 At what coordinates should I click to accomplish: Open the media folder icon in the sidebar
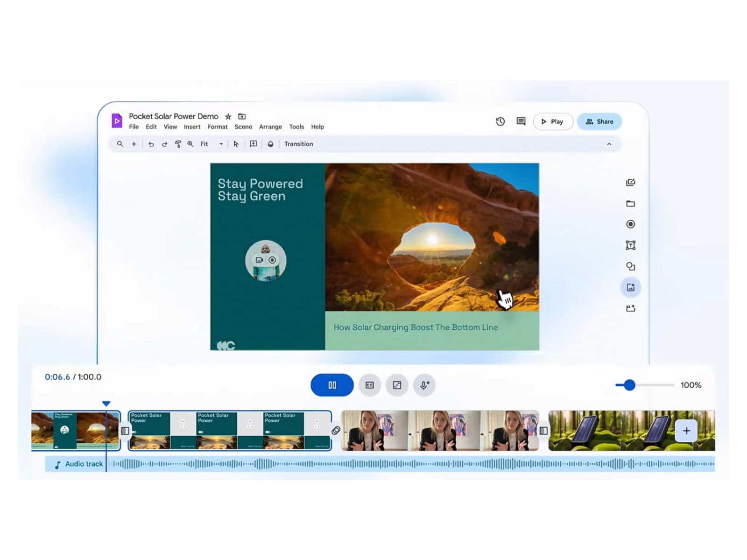click(x=630, y=204)
